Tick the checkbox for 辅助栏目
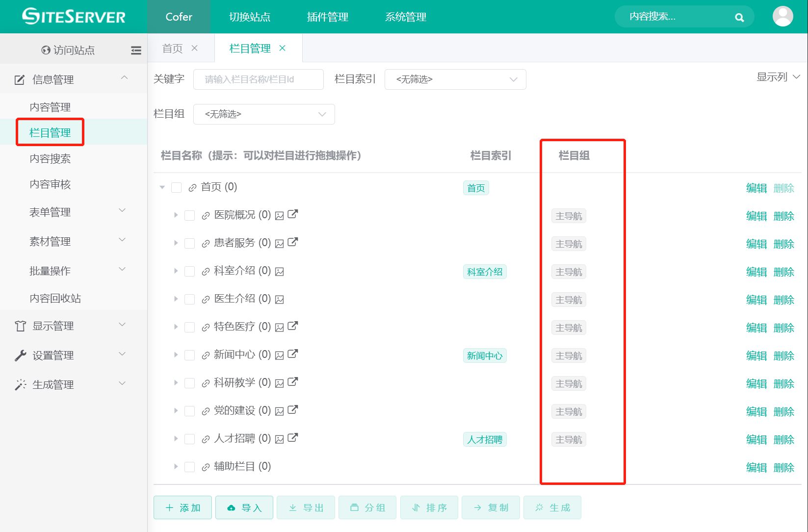 coord(190,467)
